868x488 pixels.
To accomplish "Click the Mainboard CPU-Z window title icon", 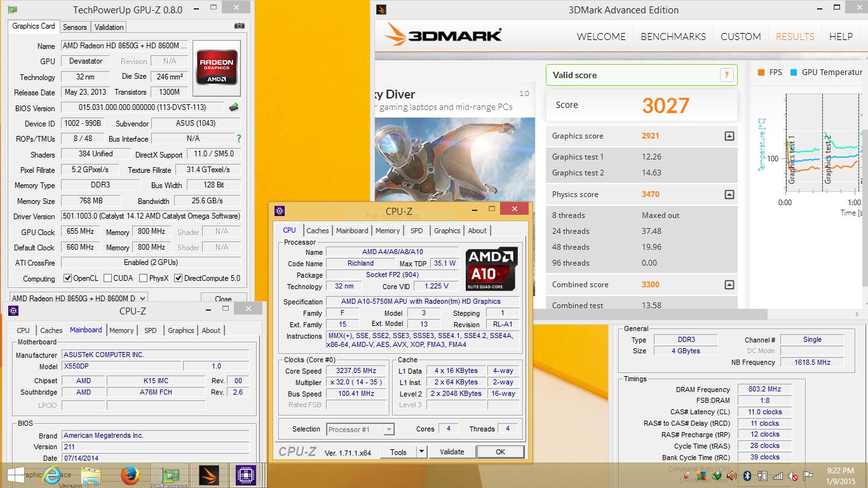I will (x=13, y=311).
